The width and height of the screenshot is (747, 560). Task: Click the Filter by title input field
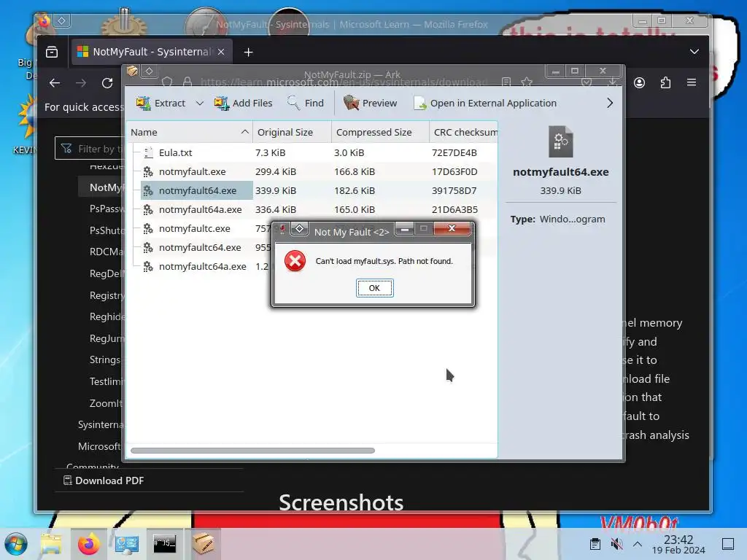tap(89, 149)
